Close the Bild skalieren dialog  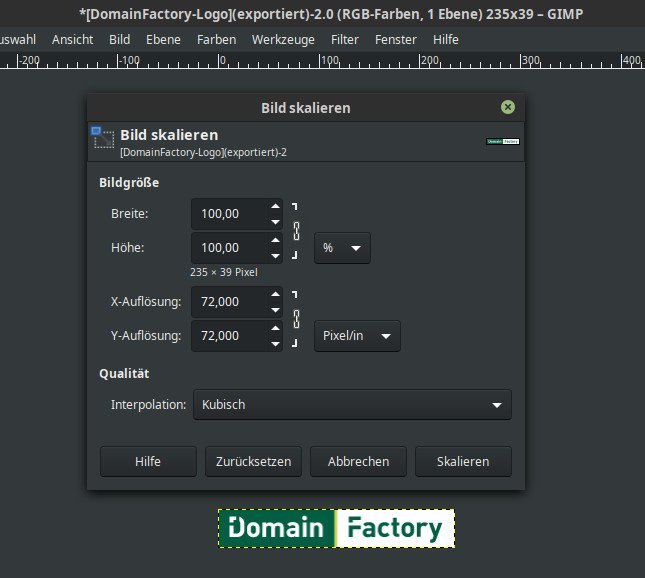tap(508, 107)
